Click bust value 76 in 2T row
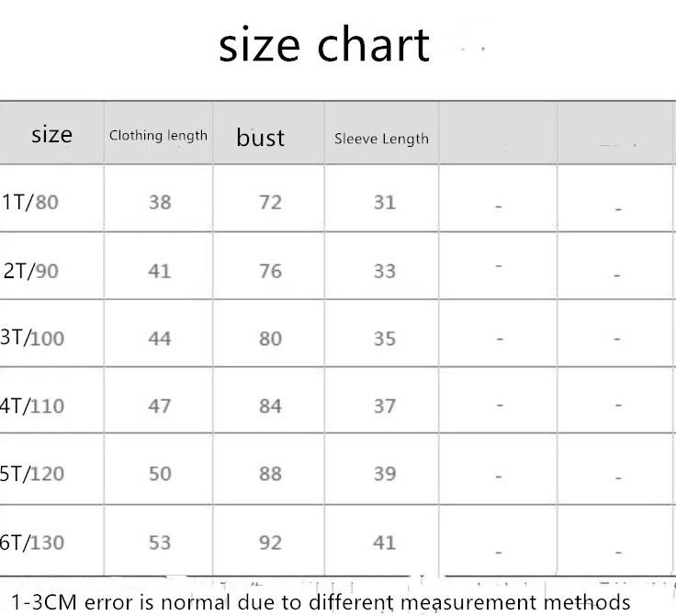This screenshot has width=676, height=616. click(x=270, y=271)
